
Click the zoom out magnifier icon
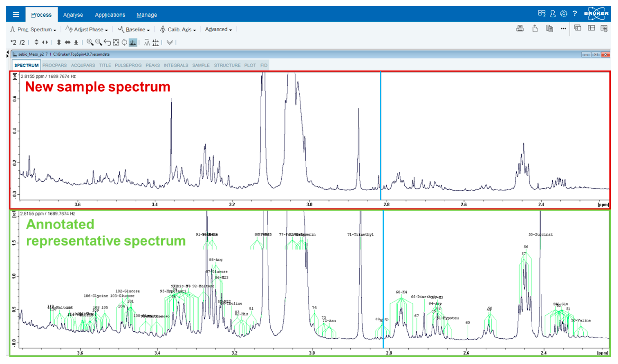pyautogui.click(x=98, y=42)
